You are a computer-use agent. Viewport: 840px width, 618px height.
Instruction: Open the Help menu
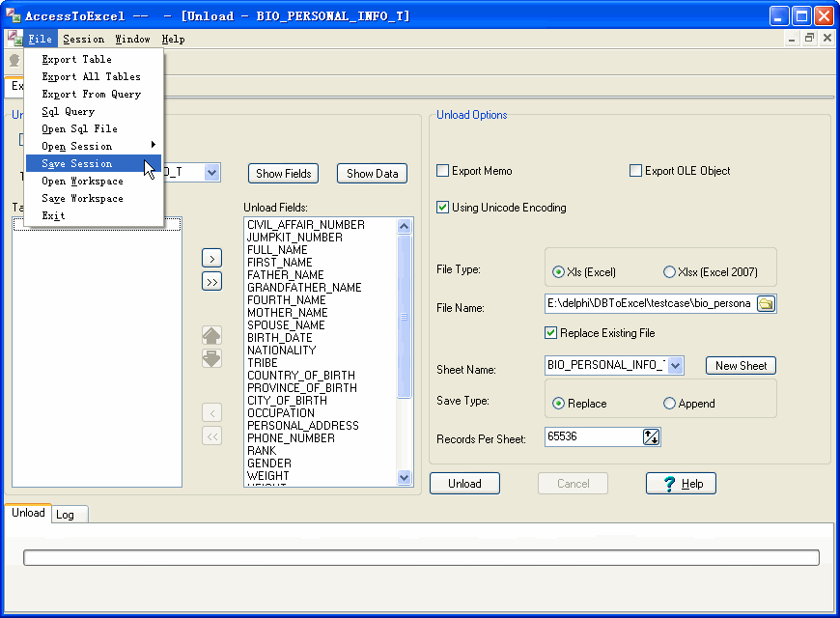tap(173, 40)
